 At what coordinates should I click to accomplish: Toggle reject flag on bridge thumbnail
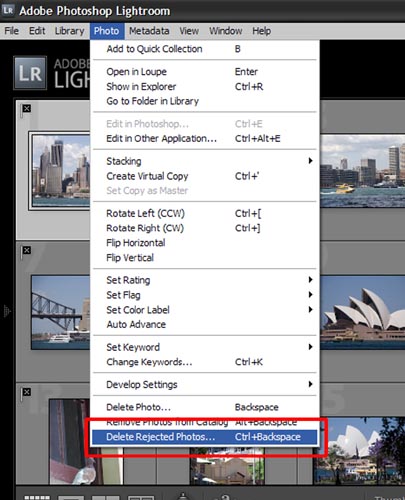(x=26, y=251)
